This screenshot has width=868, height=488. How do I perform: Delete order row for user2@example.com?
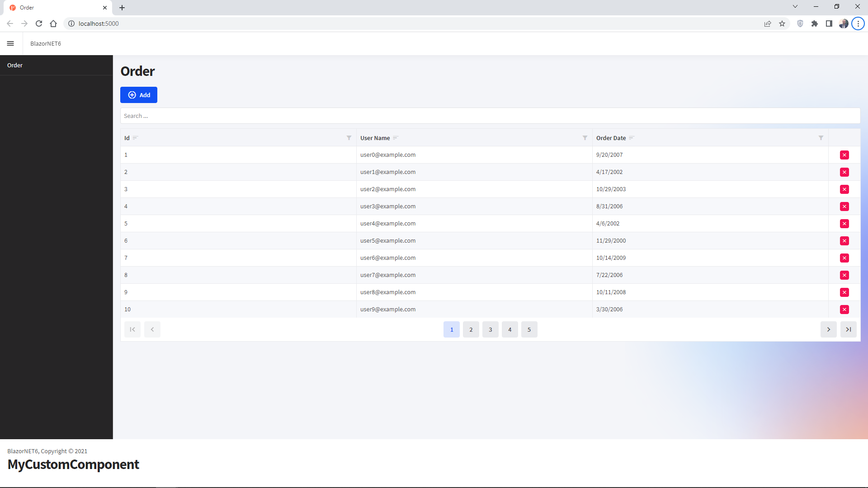(844, 189)
